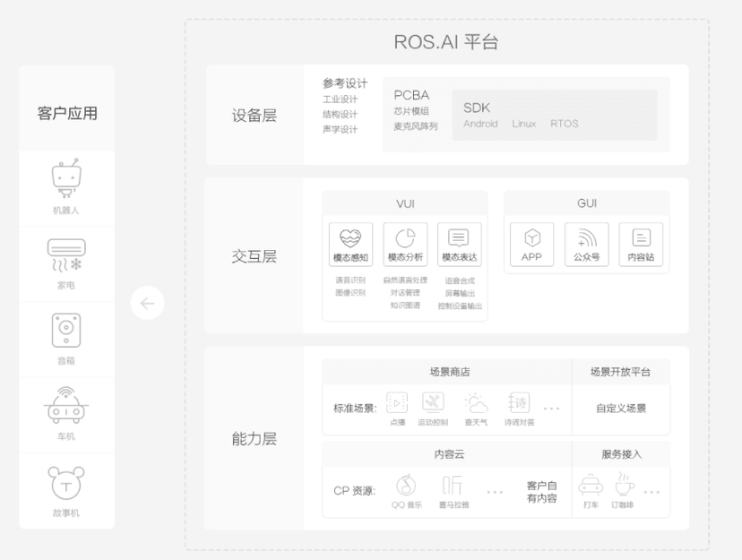The image size is (742, 560).
Task: Click the ellipsis after 诗词对答
Action: pyautogui.click(x=552, y=409)
